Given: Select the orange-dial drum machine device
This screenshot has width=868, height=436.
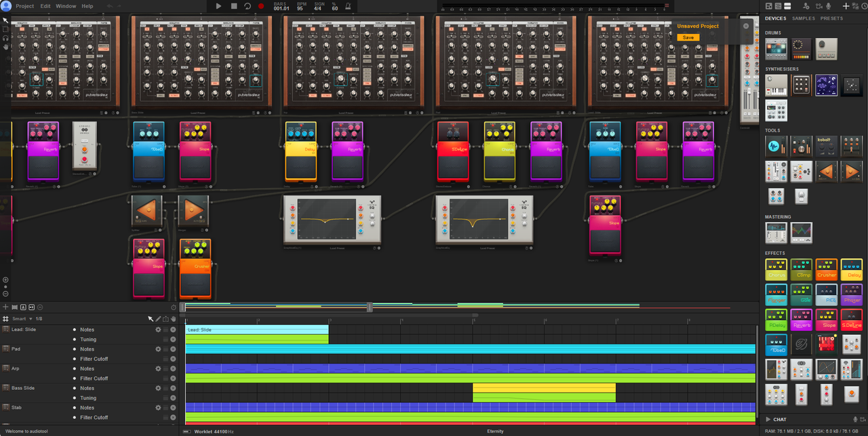Looking at the screenshot, I should tap(802, 49).
